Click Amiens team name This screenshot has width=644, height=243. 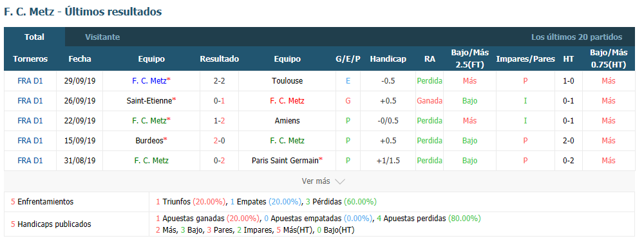coord(287,120)
